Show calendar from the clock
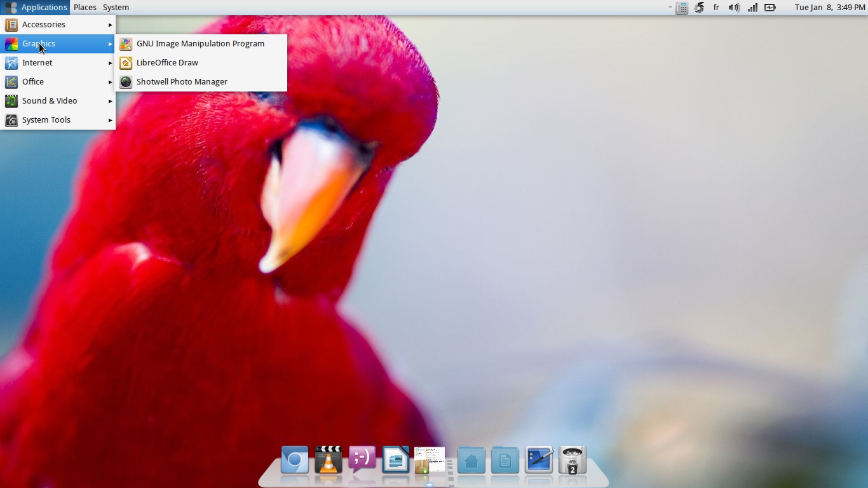The image size is (868, 488). tap(830, 8)
